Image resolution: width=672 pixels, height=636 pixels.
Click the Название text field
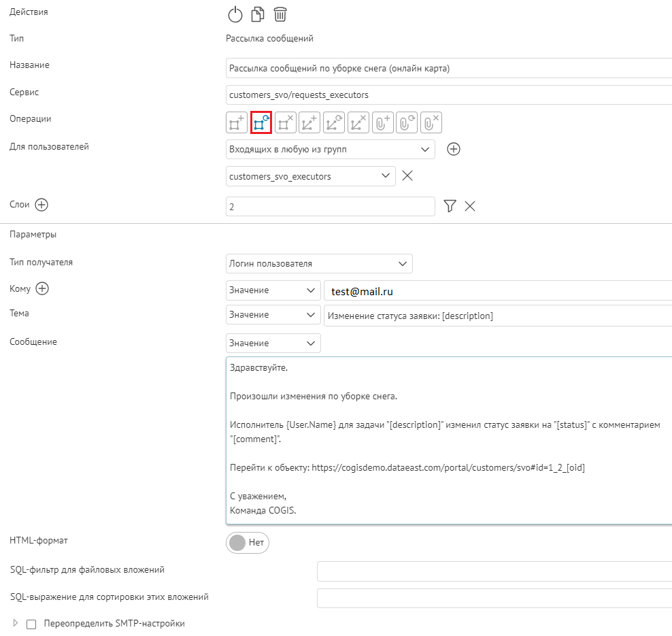pos(449,68)
